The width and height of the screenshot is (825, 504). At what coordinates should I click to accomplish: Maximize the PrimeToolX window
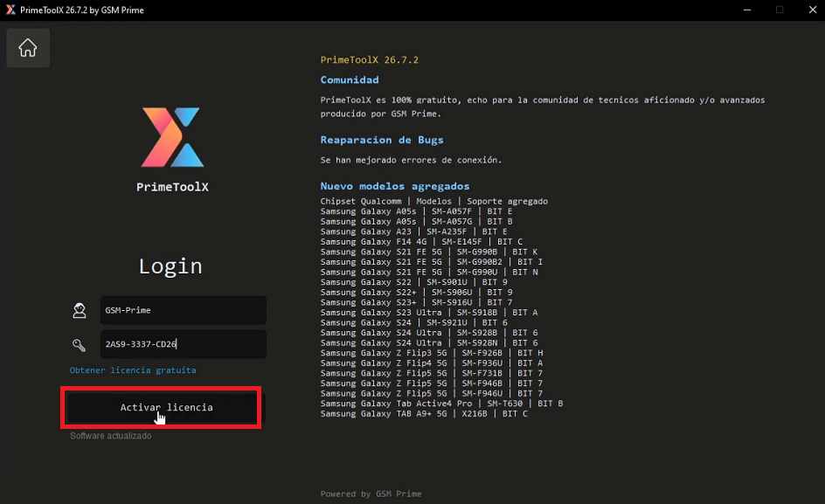coord(780,10)
